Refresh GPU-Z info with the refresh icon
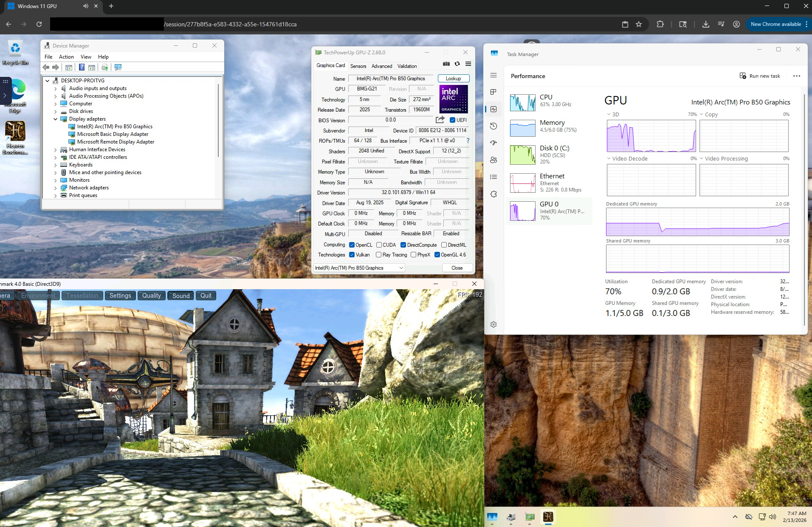The image size is (812, 527). coord(457,64)
